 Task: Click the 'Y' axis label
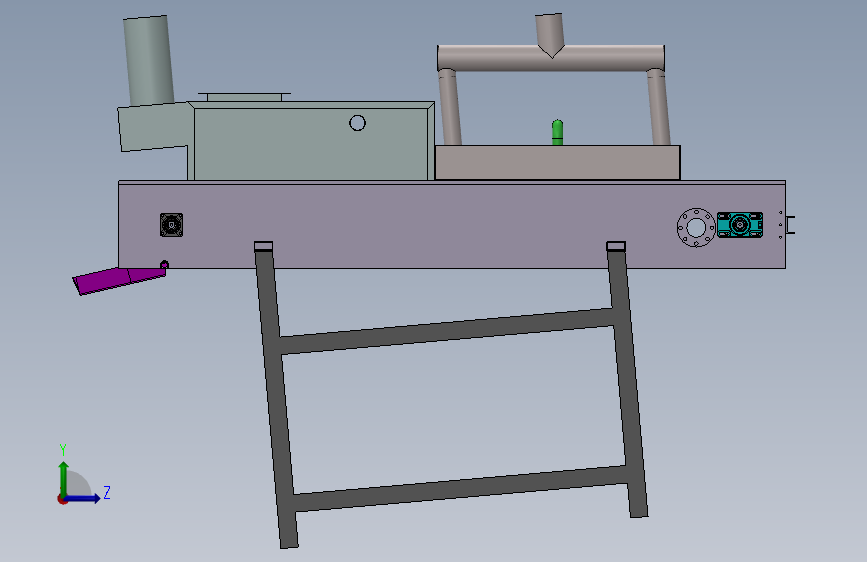tap(63, 449)
